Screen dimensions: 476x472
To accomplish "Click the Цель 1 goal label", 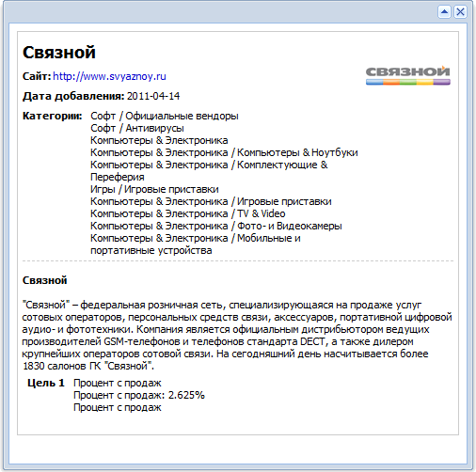I will point(46,383).
